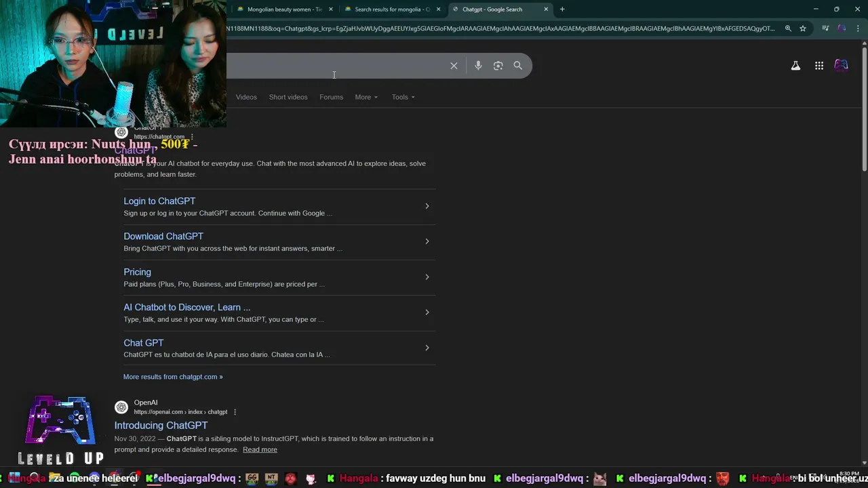Image resolution: width=868 pixels, height=488 pixels.
Task: Open options for the openai.com result
Action: point(235,412)
